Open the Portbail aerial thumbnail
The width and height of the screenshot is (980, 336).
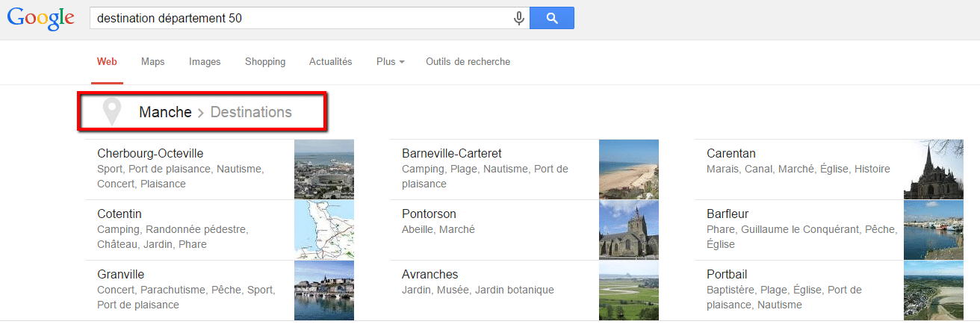coord(934,290)
